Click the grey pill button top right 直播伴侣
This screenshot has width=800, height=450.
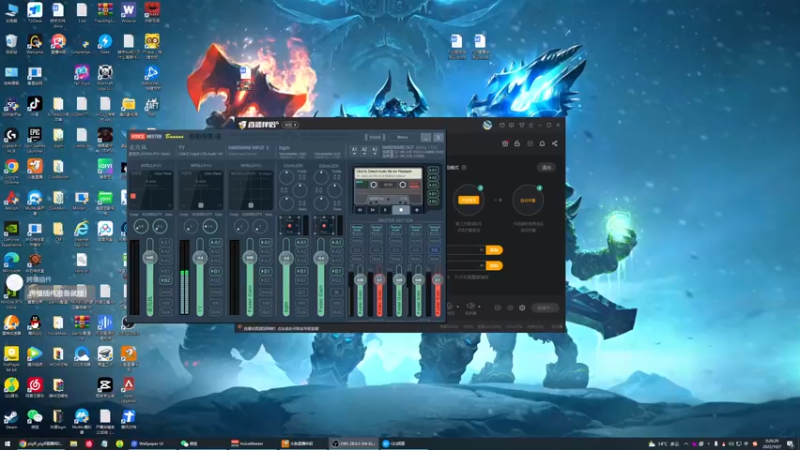tap(546, 167)
